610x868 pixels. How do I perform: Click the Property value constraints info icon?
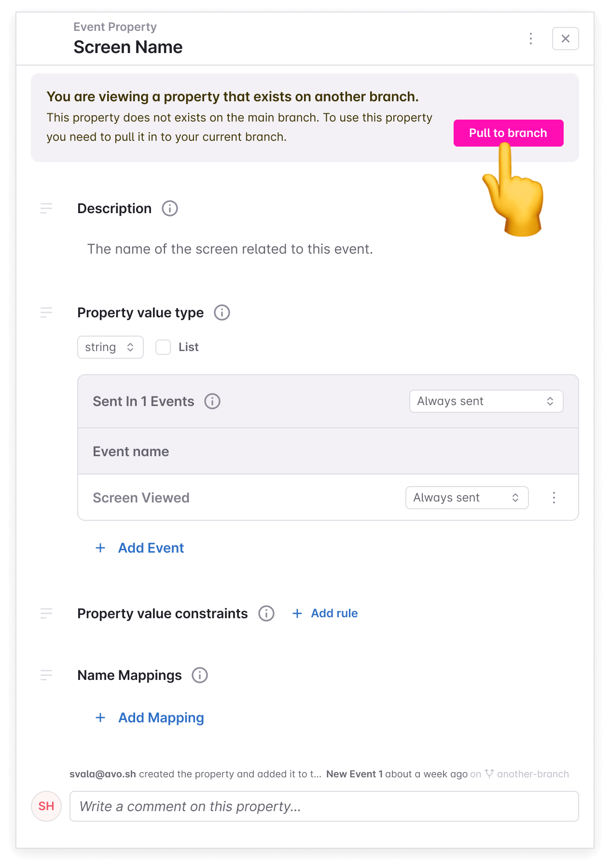click(266, 613)
